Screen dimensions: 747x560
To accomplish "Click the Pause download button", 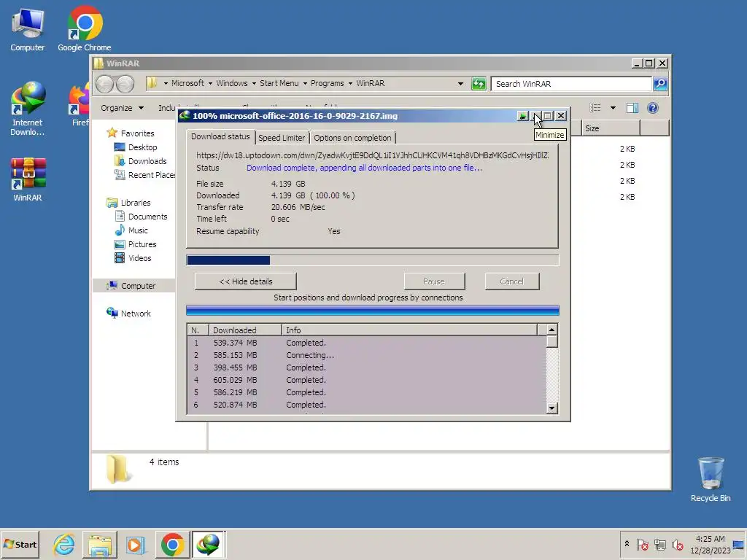I will pyautogui.click(x=434, y=281).
